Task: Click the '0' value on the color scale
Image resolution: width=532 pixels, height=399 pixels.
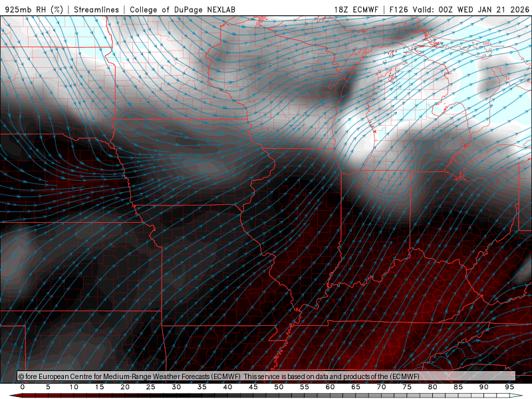Action: point(23,387)
